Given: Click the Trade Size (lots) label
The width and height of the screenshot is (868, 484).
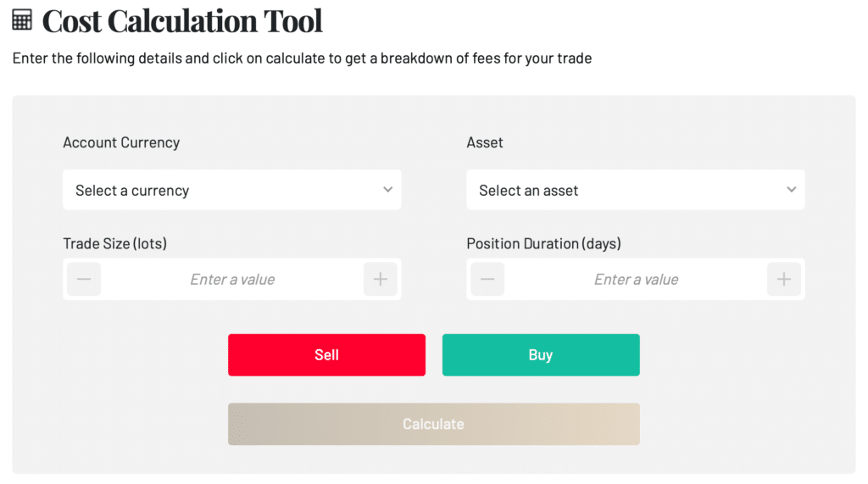Looking at the screenshot, I should point(115,243).
